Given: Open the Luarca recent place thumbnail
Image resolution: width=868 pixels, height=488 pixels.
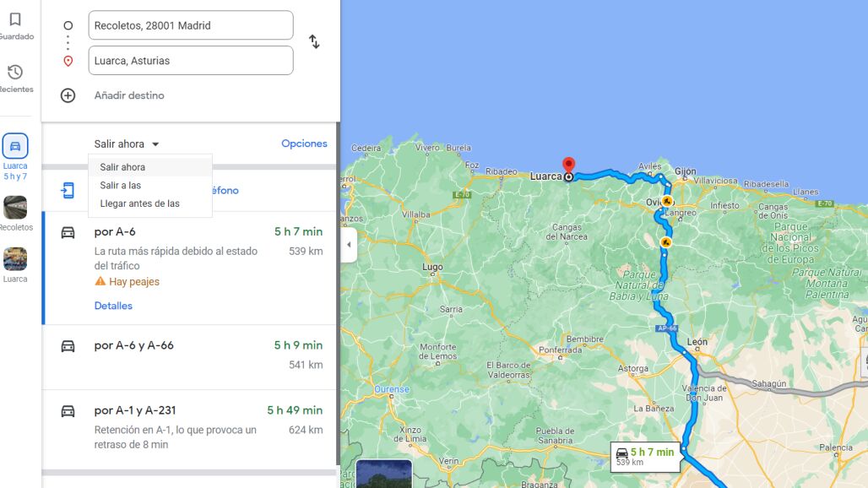Looking at the screenshot, I should pos(15,259).
